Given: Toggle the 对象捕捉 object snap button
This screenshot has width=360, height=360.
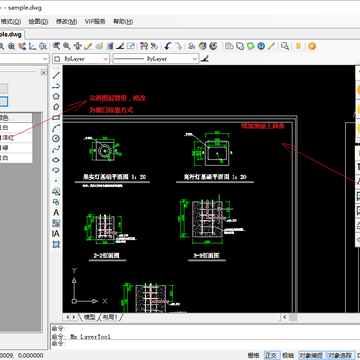Looking at the screenshot, I should coord(311,355).
